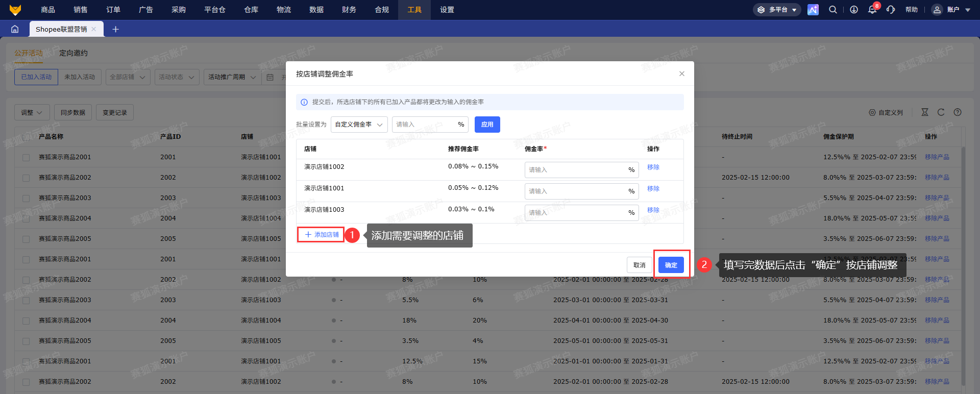
Task: Click commission rate input for 演示店铺1001
Action: click(582, 191)
